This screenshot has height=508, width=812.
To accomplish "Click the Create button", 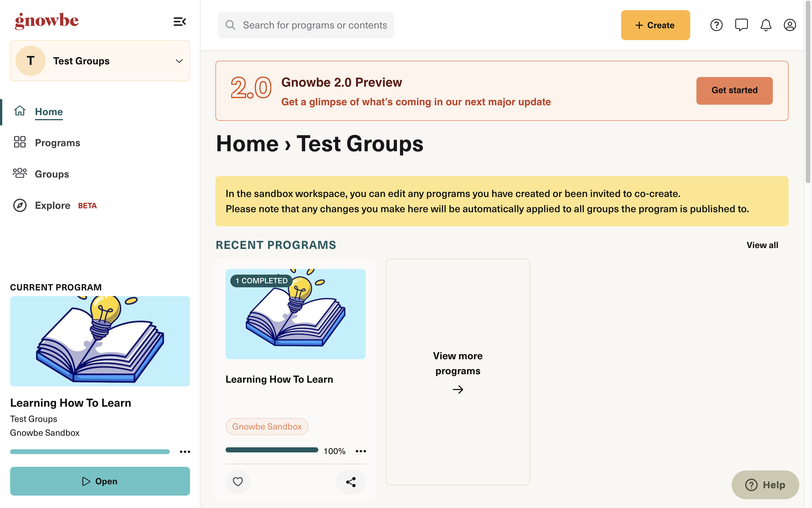I will (x=655, y=25).
